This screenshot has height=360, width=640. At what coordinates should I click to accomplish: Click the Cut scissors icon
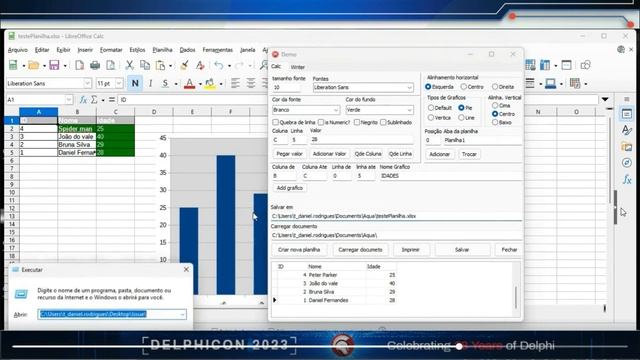[x=129, y=65]
